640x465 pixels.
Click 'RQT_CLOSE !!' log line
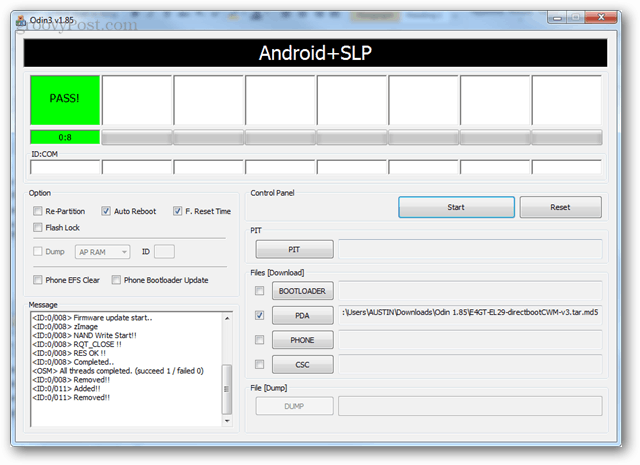point(77,344)
